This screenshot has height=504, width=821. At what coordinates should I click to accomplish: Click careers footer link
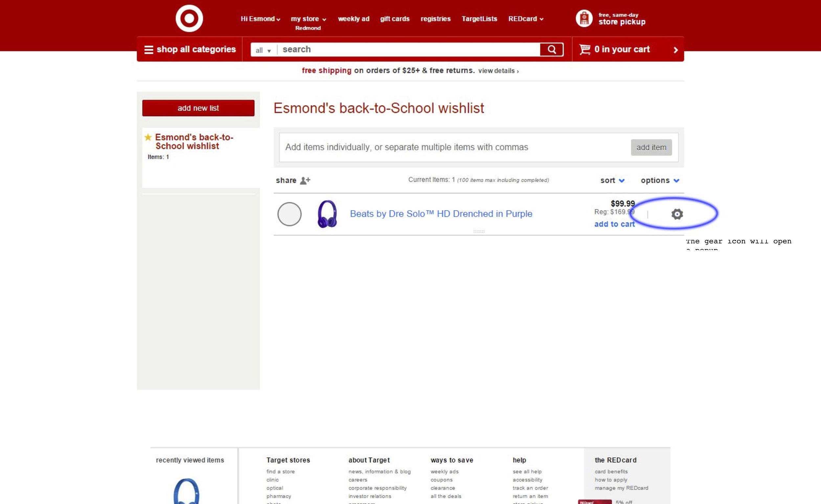click(x=358, y=480)
